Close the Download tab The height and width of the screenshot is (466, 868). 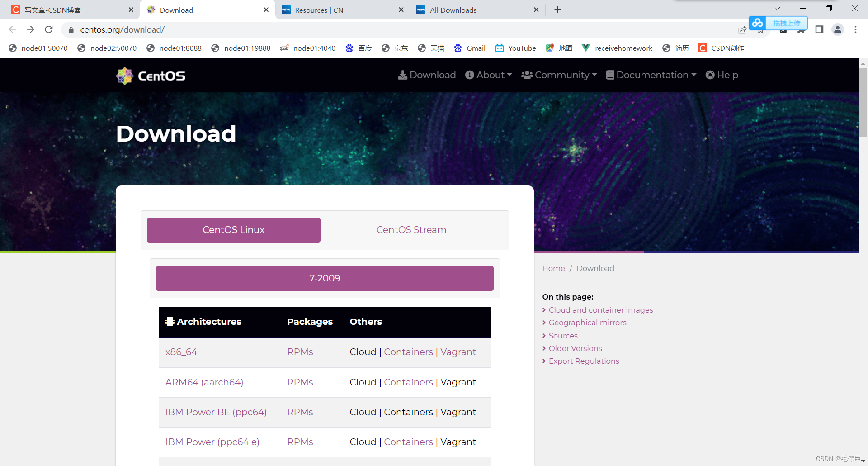coord(266,10)
